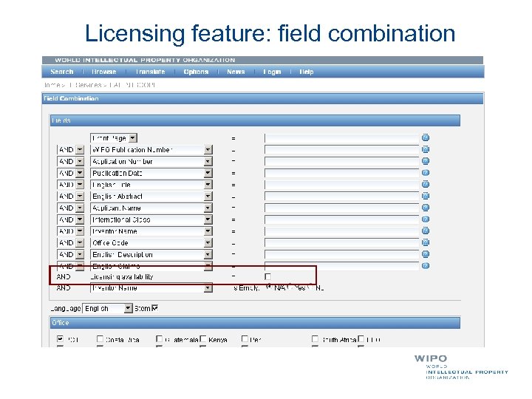Click the English Description value input field

point(341,254)
